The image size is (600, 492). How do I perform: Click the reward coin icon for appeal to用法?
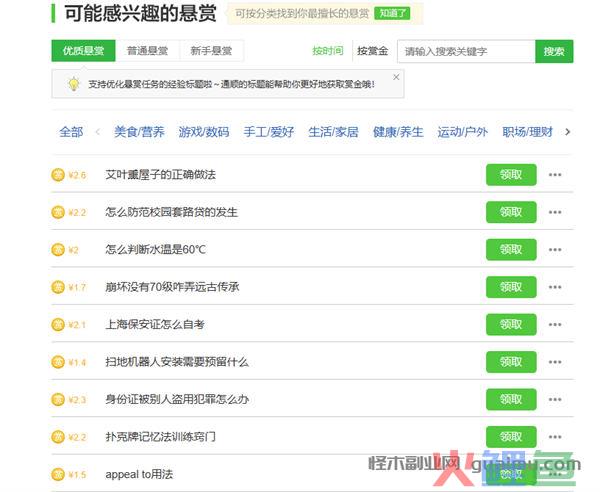pyautogui.click(x=58, y=474)
